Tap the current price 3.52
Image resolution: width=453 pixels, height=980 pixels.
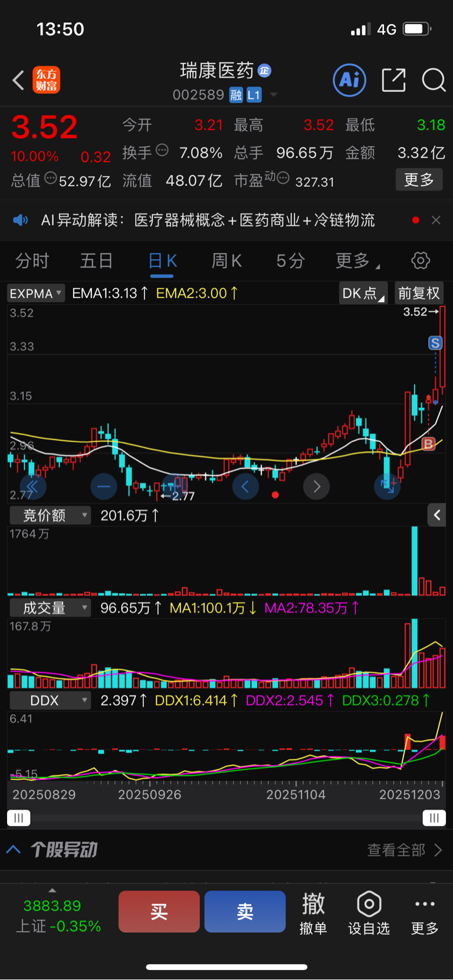click(44, 127)
